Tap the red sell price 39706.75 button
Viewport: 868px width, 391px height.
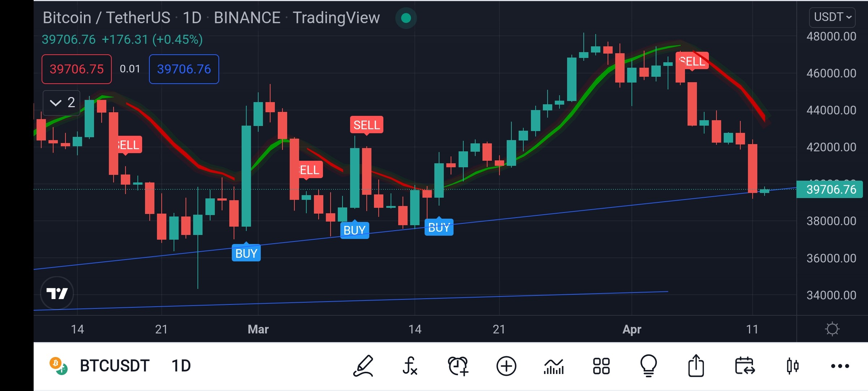click(77, 69)
